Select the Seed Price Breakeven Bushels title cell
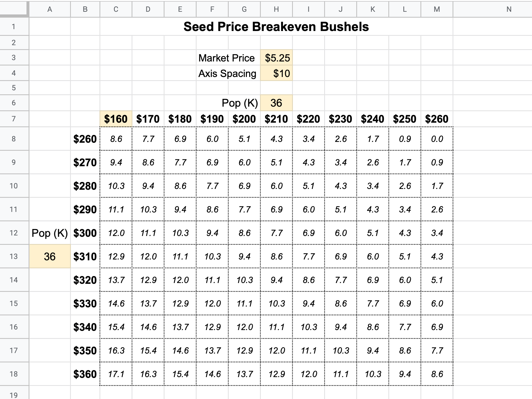This screenshot has width=532, height=399. tap(276, 27)
